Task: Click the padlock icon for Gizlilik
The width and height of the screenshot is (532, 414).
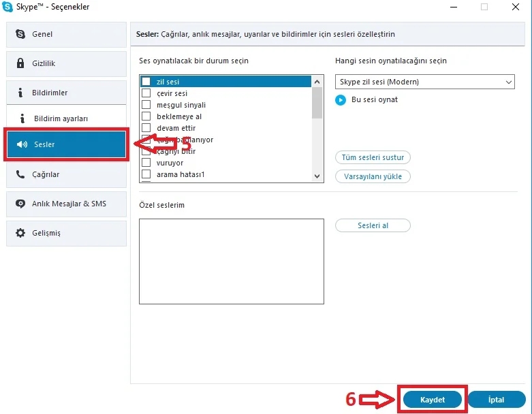Action: (20, 63)
